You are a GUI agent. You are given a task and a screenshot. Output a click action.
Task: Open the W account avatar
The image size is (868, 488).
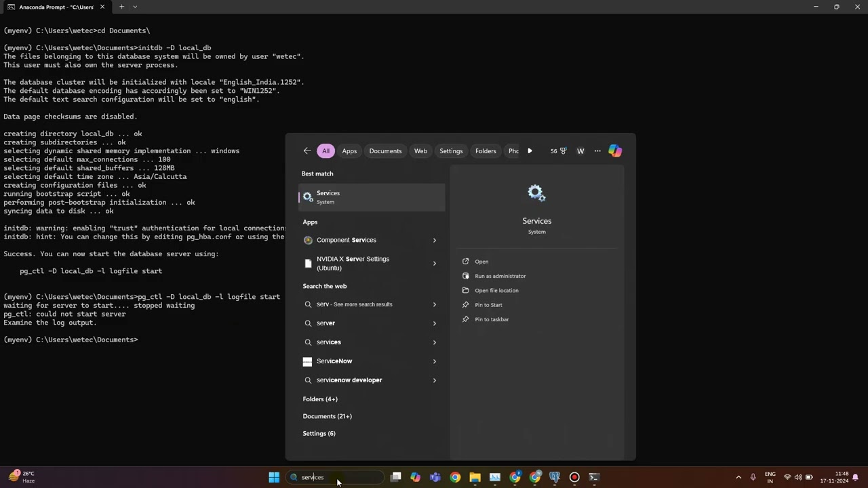click(x=580, y=151)
